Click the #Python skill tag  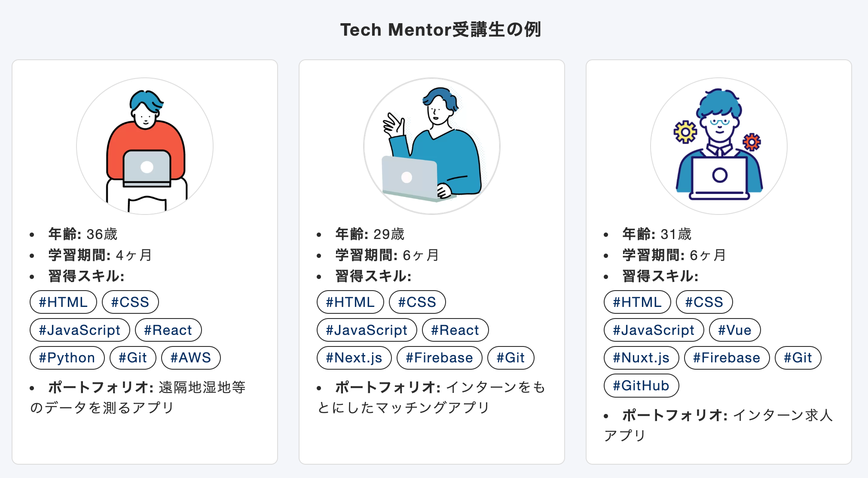[x=67, y=358]
